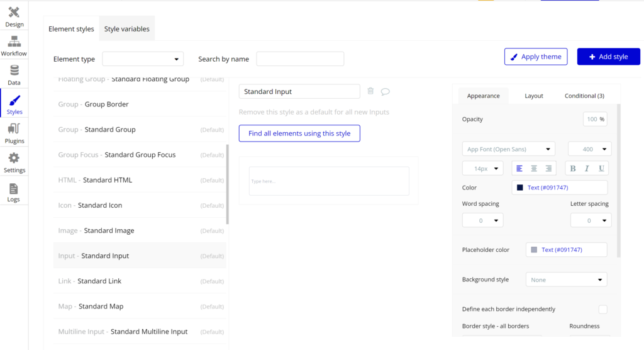This screenshot has height=350, width=644.
Task: Select Standard Multiline Input style
Action: click(x=140, y=332)
